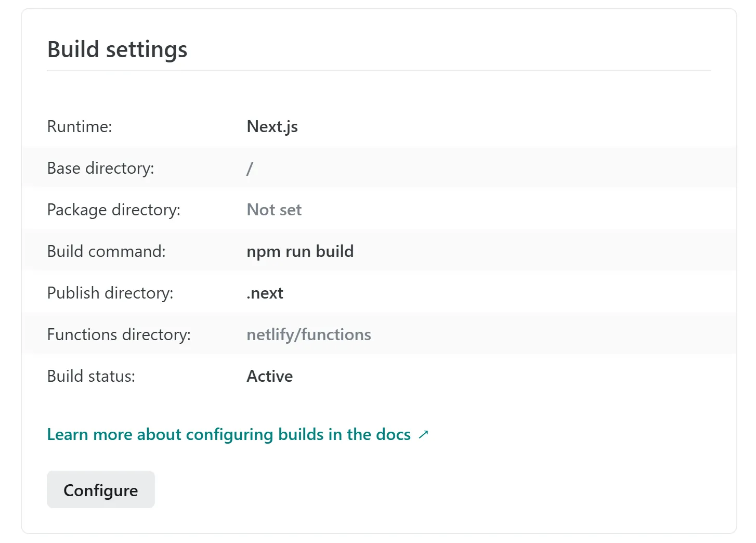Screen dimensions: 756x543
Task: Select the .next publish directory value
Action: (x=264, y=293)
